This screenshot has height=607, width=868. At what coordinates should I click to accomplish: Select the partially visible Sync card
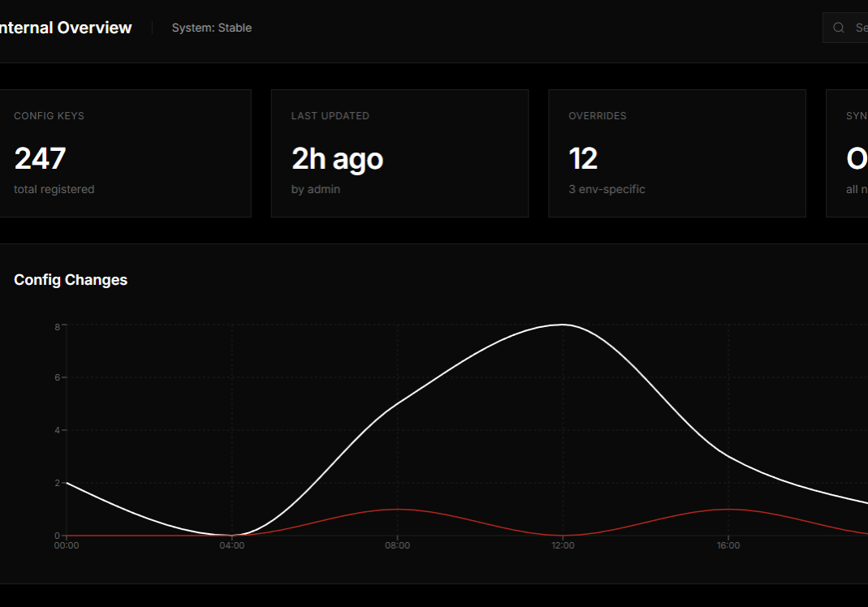coord(848,153)
